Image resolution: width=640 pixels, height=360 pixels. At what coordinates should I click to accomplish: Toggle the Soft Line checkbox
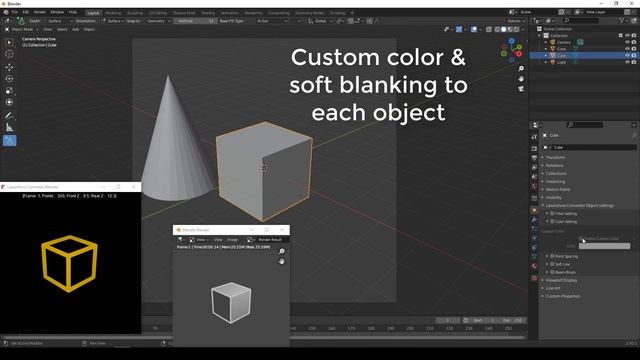[x=552, y=264]
